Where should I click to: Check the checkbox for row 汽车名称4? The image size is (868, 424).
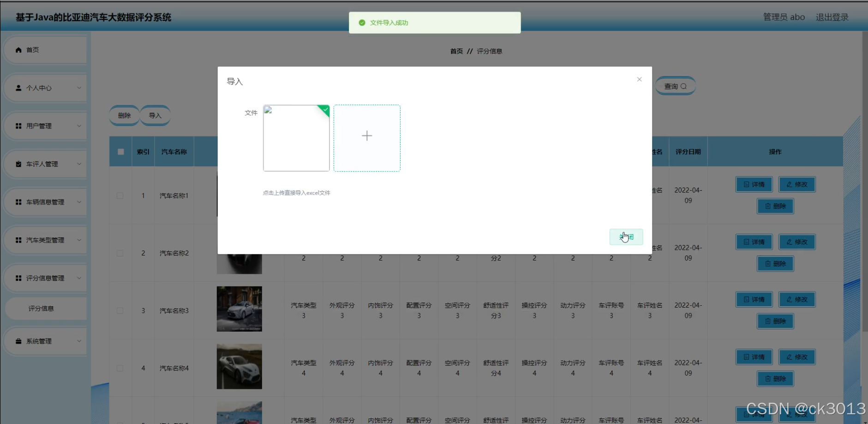tap(120, 368)
